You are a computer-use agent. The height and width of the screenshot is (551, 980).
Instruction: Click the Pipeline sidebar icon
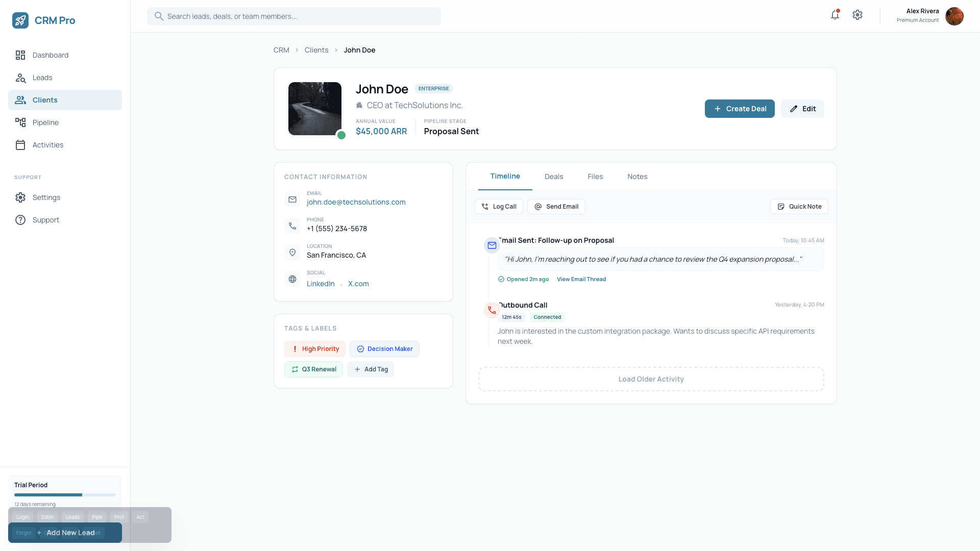click(20, 122)
